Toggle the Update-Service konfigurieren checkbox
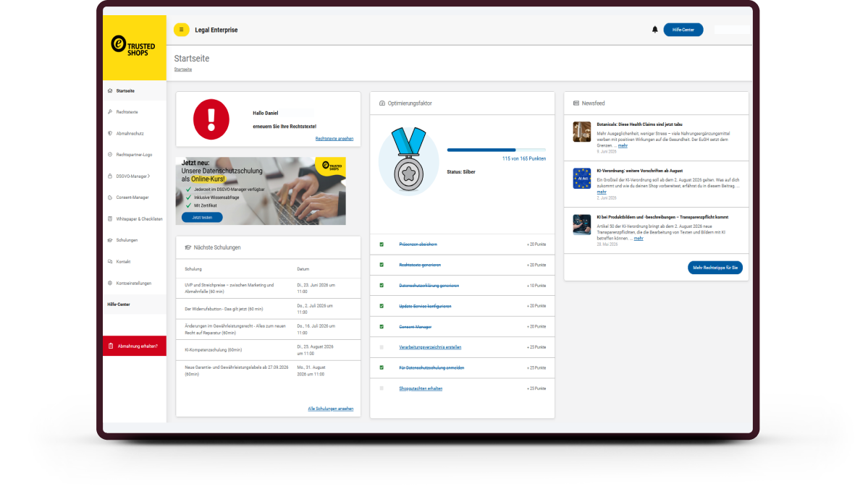This screenshot has height=494, width=868. 382,306
